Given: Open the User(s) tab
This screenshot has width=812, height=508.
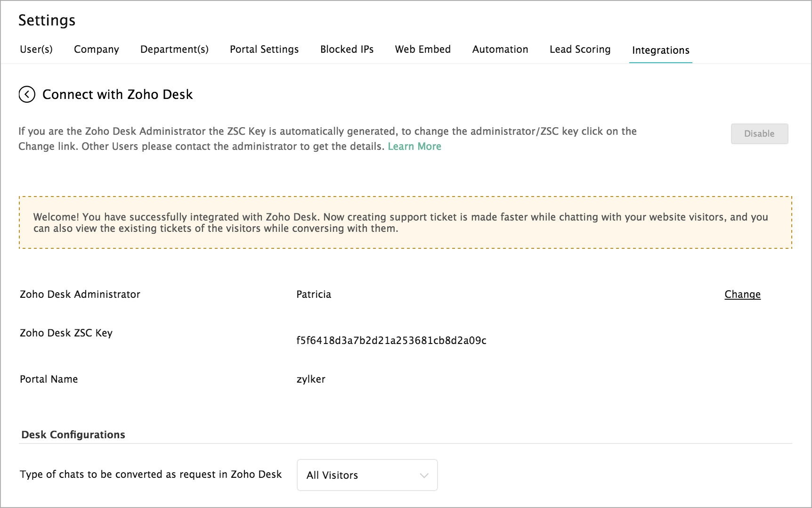Looking at the screenshot, I should pyautogui.click(x=36, y=49).
